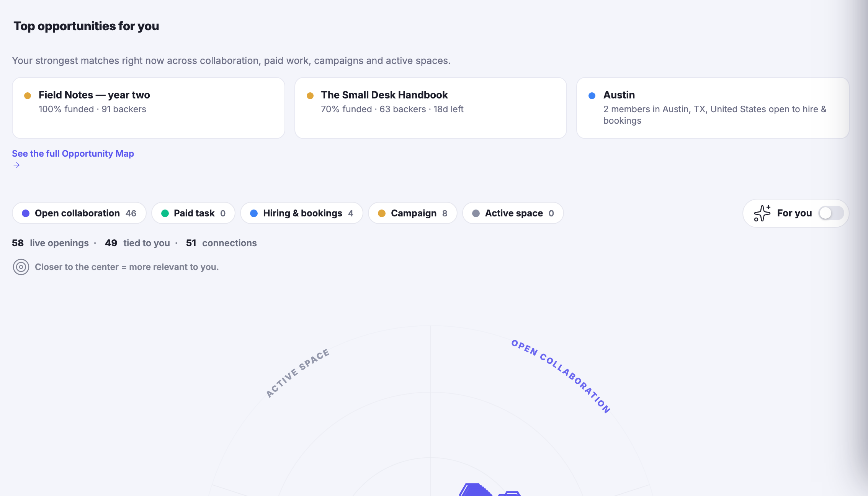This screenshot has width=868, height=496.
Task: Toggle the Hiring & bookings filter chip
Action: point(302,213)
